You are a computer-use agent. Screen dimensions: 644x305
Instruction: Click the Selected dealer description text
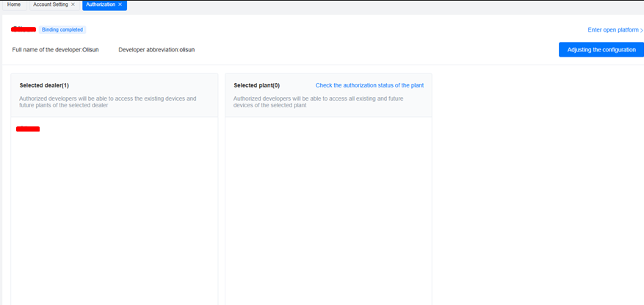107,101
